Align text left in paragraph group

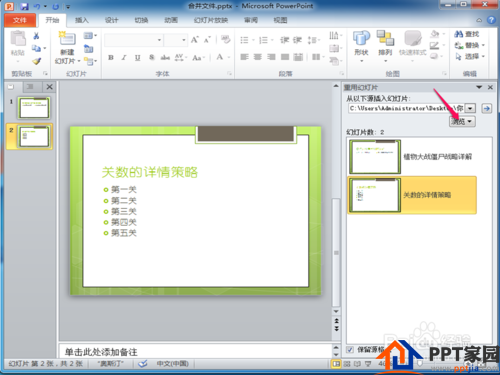coord(244,57)
